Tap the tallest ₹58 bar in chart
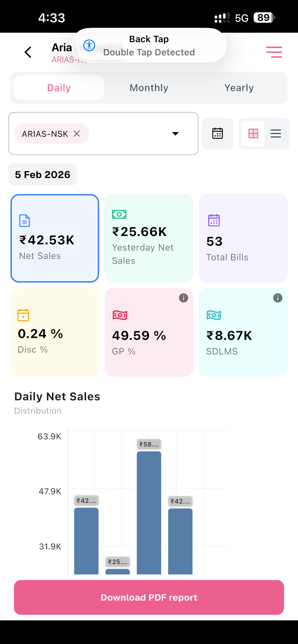The height and width of the screenshot is (644, 298). coord(149,513)
